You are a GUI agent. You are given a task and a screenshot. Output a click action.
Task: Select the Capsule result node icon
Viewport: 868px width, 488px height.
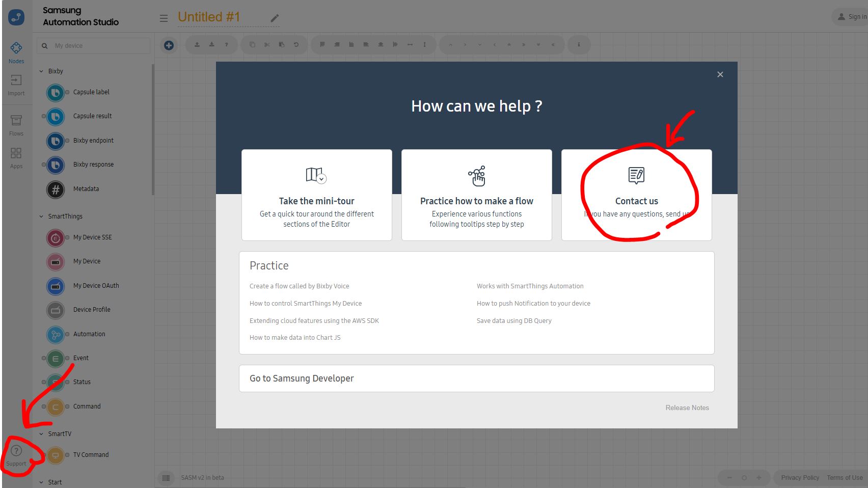tap(56, 117)
